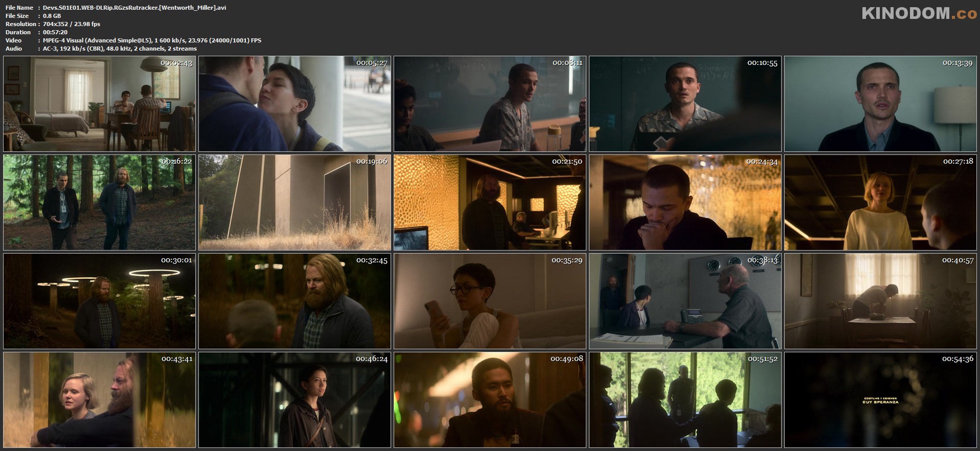
Task: Select the thumbnail timestamped 00:27:18
Action: tap(881, 202)
